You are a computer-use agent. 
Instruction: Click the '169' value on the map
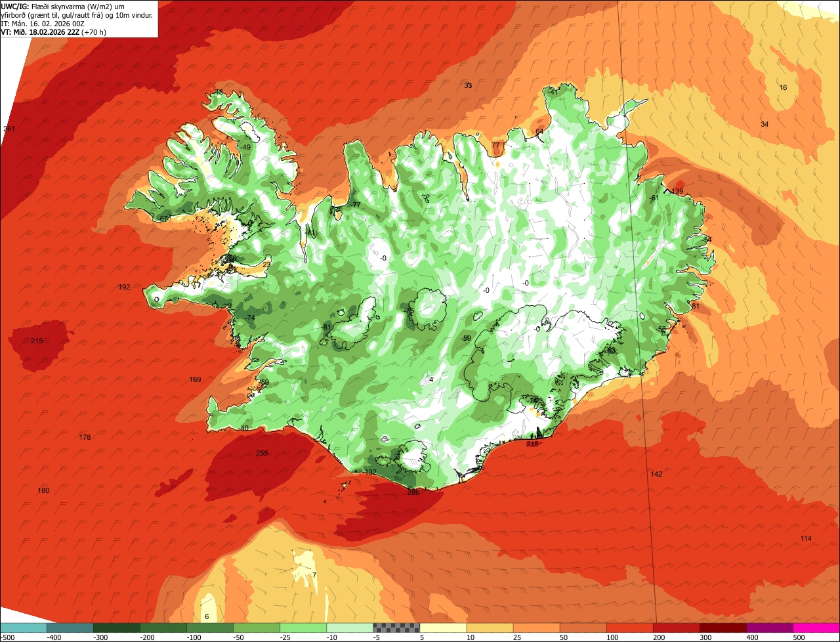195,379
